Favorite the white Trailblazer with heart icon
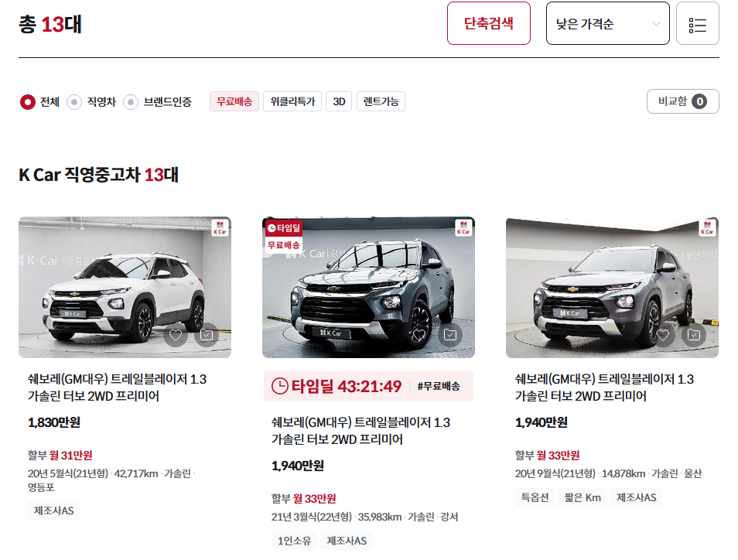The image size is (738, 560). point(176,335)
